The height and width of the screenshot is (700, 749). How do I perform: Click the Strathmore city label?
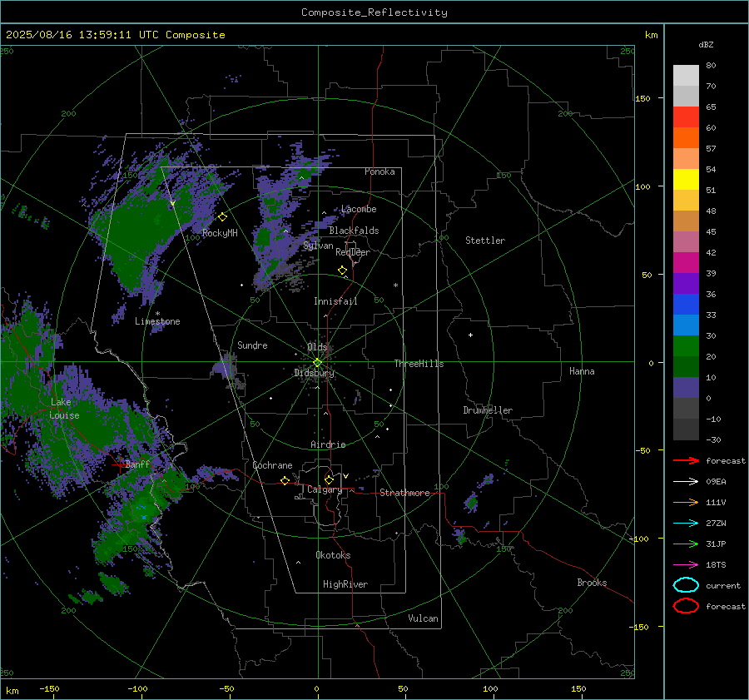404,493
